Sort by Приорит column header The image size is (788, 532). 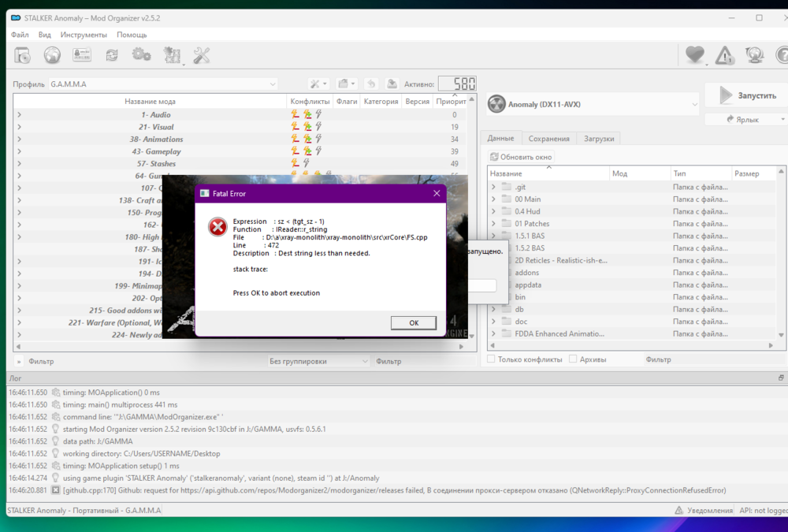(451, 101)
